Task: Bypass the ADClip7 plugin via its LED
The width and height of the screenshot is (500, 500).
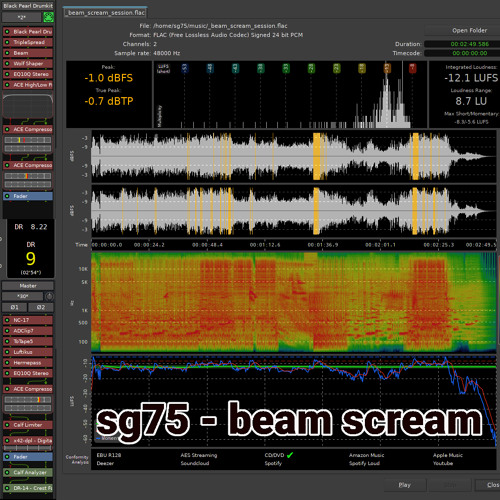Action: (7, 331)
